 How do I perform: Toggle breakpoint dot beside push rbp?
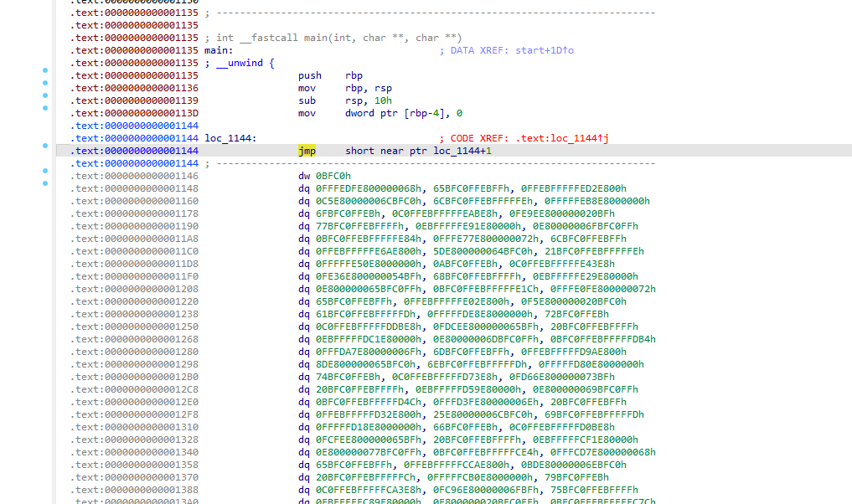45,70
